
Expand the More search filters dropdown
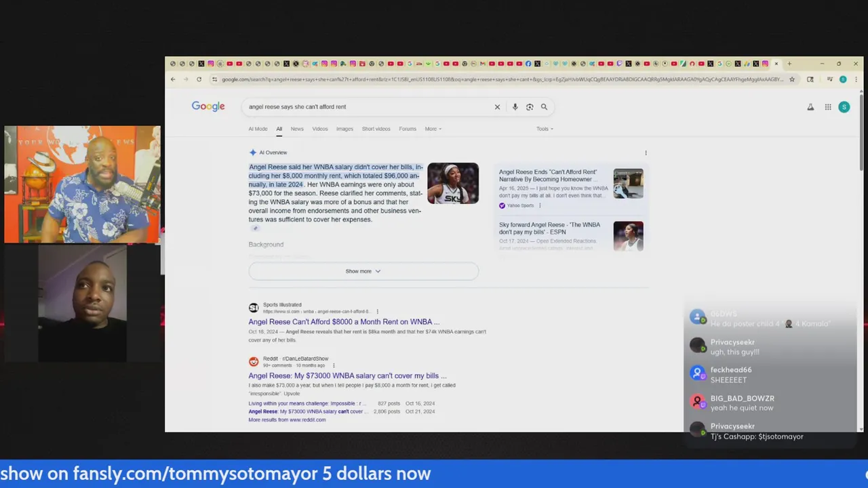433,129
